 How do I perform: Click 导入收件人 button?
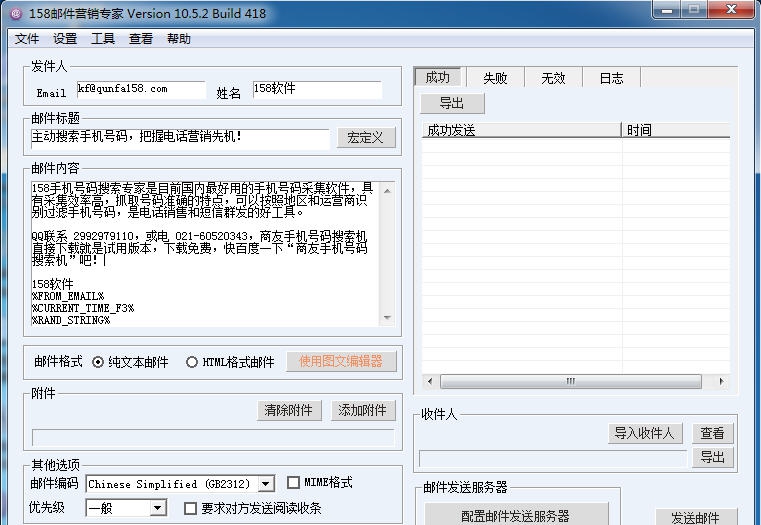pyautogui.click(x=645, y=433)
